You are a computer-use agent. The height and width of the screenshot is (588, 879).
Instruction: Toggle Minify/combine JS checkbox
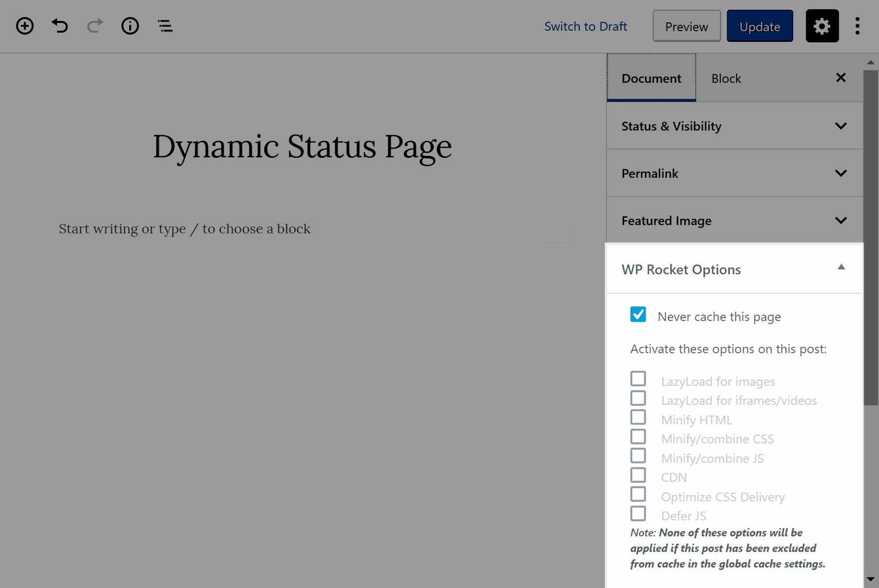(638, 456)
